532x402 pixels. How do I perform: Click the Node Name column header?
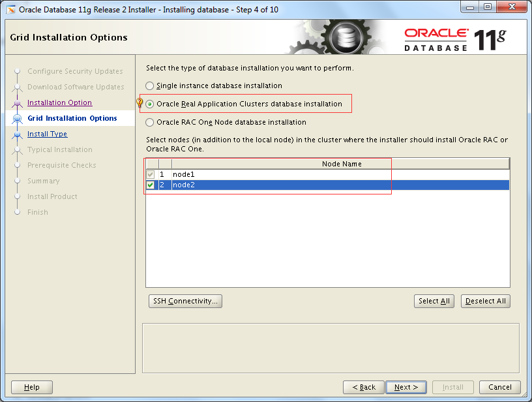tap(341, 164)
